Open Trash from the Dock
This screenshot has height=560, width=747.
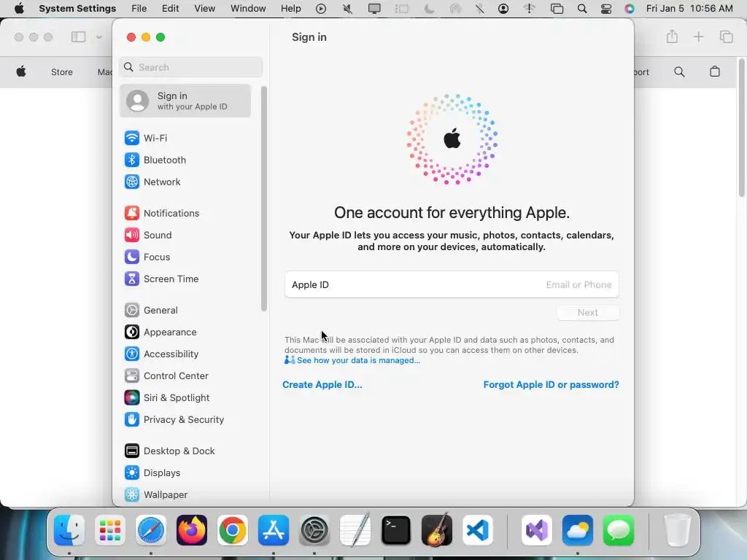677,530
